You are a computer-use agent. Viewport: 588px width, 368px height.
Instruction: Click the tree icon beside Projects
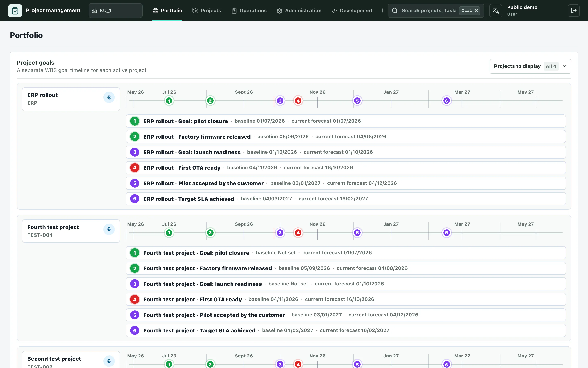coord(195,10)
